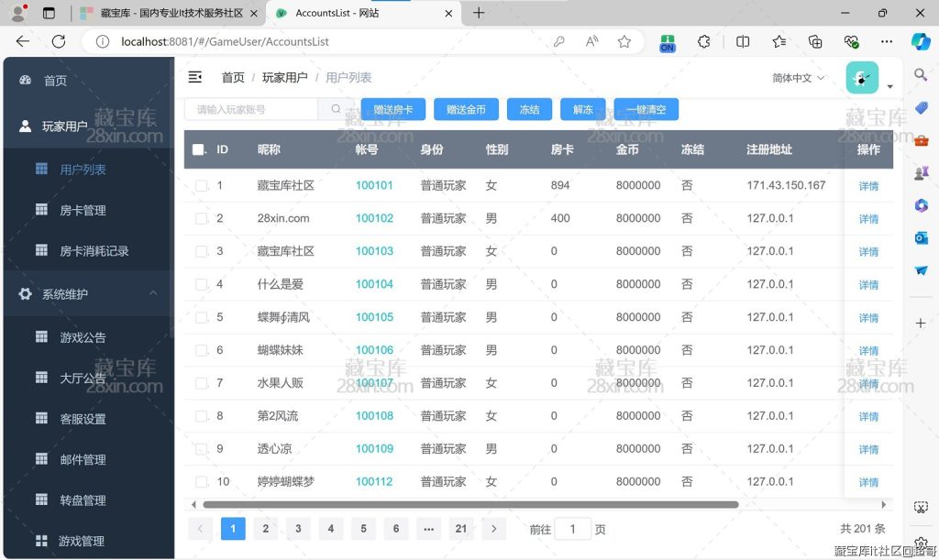Open the 简体中文 language dropdown
The image size is (939, 560).
(792, 79)
